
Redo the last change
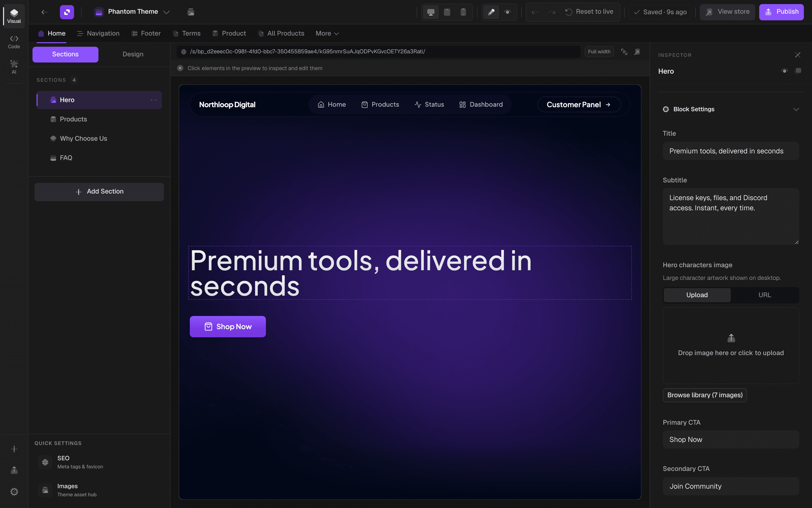click(x=551, y=12)
